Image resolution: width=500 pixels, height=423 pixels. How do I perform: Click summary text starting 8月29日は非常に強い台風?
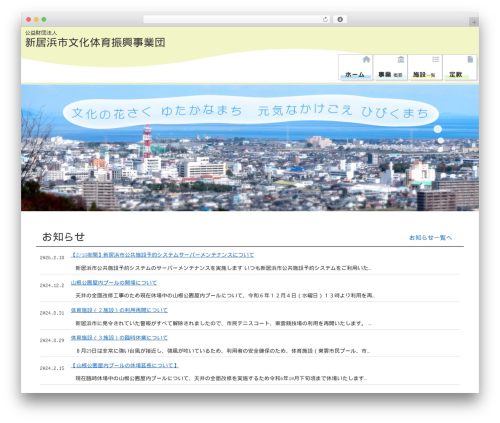coord(223,351)
